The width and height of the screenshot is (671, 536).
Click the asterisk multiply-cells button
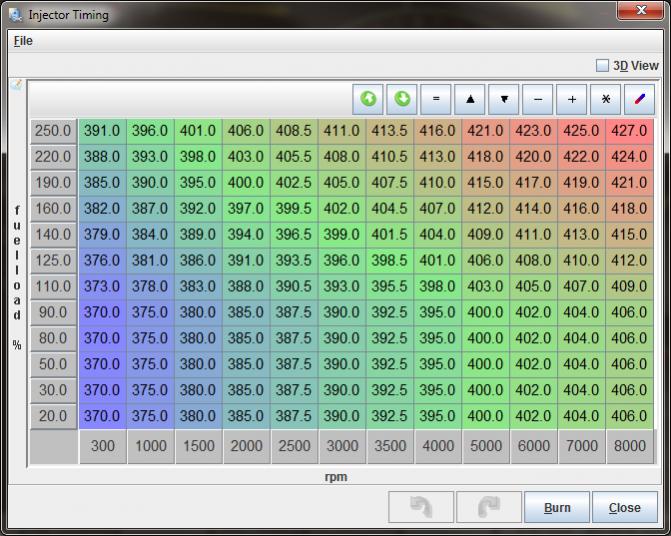(606, 99)
